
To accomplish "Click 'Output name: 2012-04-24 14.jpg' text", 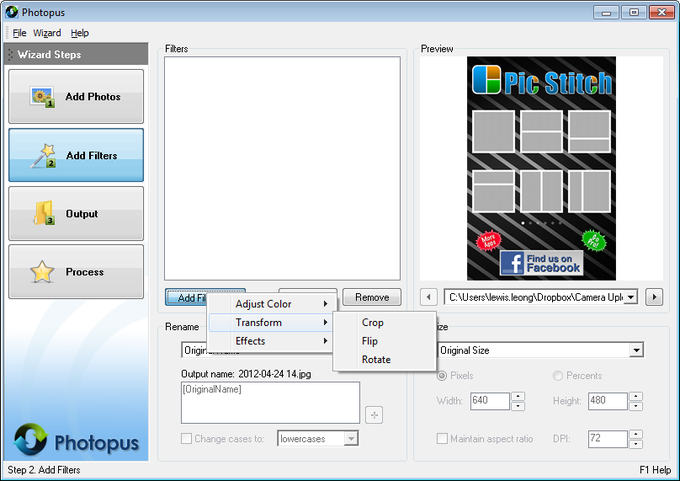I will 246,374.
